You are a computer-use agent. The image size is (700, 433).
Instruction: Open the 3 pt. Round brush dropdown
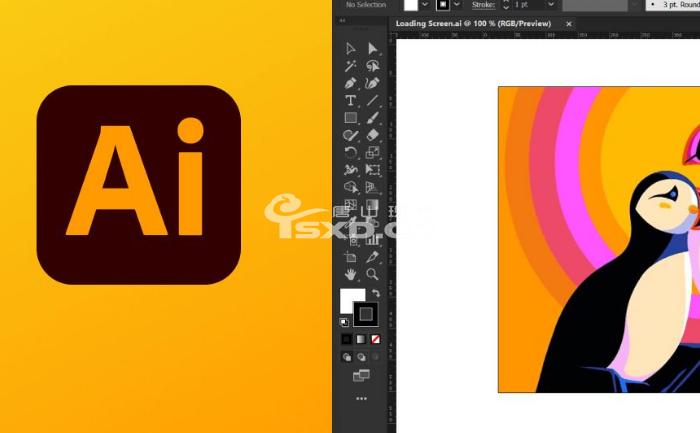(673, 4)
